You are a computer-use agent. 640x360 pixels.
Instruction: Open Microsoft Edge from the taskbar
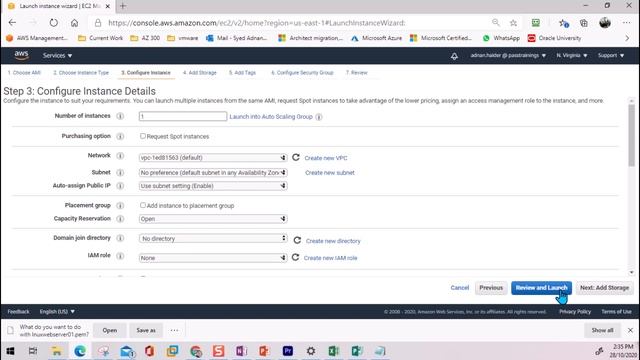coord(80,351)
